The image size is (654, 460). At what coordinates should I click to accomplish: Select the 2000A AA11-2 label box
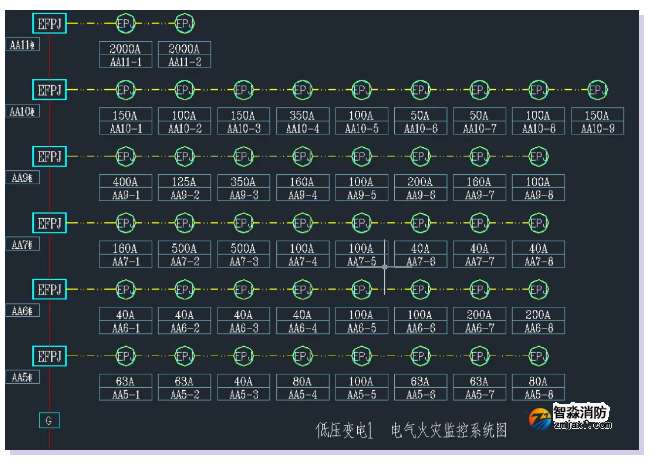(184, 55)
